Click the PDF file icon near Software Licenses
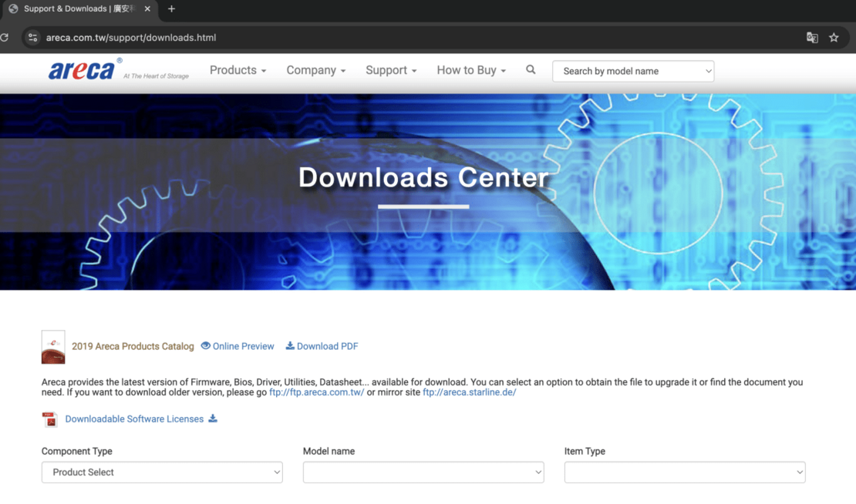 pos(50,419)
